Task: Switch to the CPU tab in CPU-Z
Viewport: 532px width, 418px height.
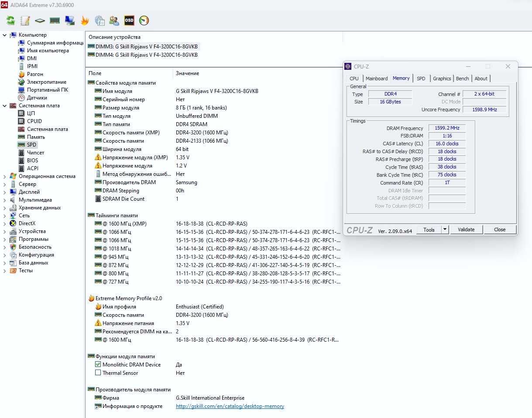Action: tap(354, 79)
